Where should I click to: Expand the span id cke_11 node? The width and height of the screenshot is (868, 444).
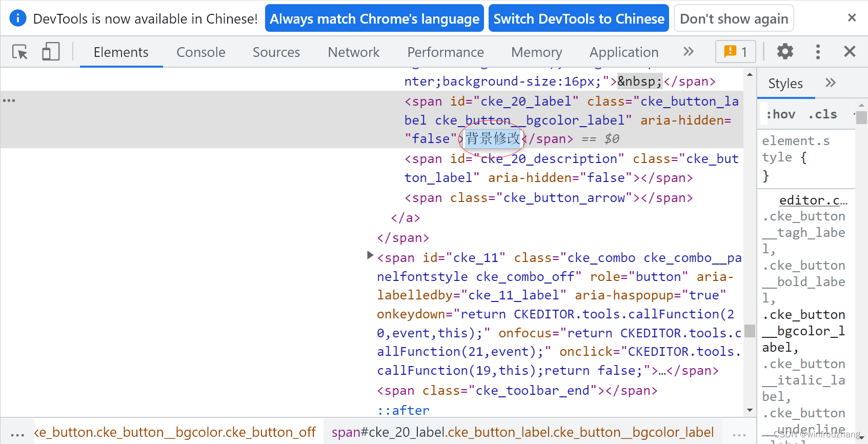(x=370, y=255)
